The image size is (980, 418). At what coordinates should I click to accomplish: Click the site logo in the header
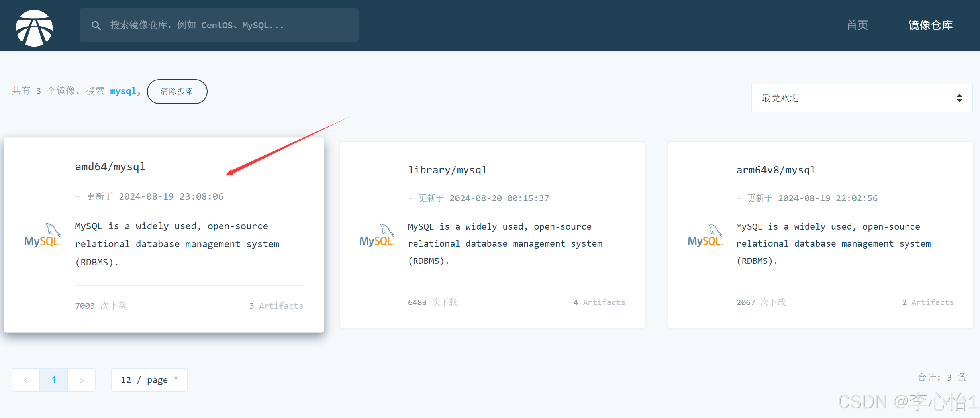point(34,28)
